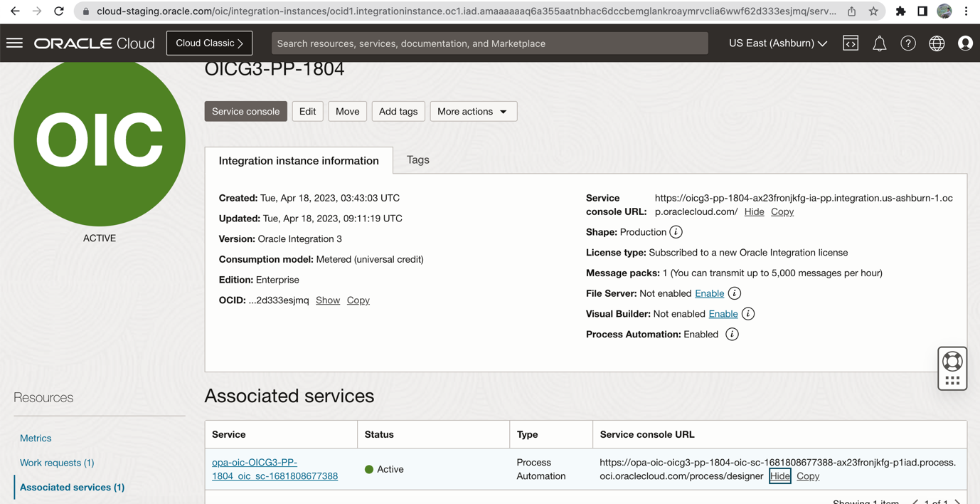Click the File Server info icon
The image size is (980, 504).
[x=735, y=293]
